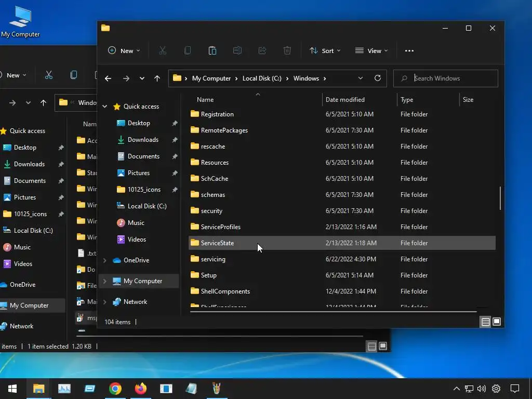Sort by the Name column header

[205, 99]
